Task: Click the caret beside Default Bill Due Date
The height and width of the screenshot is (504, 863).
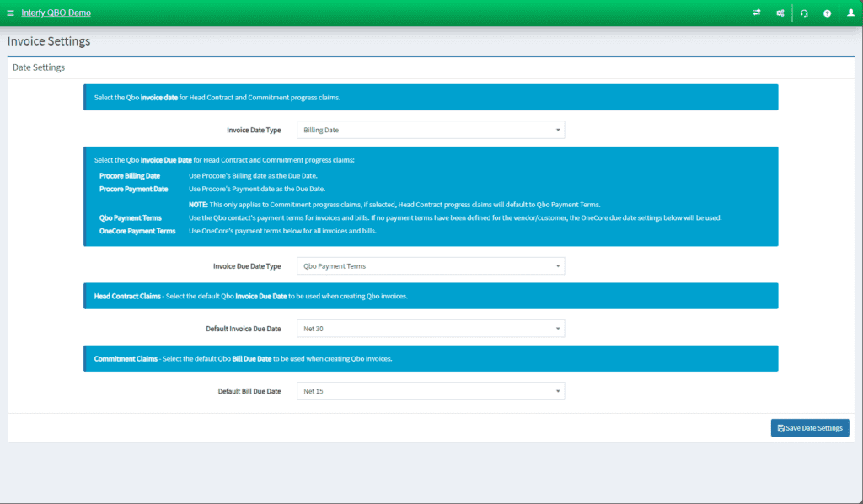Action: point(557,390)
